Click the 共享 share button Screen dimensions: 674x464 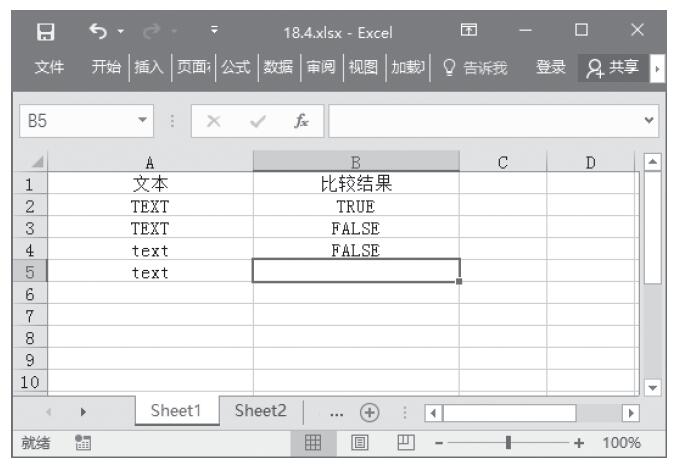coord(611,68)
